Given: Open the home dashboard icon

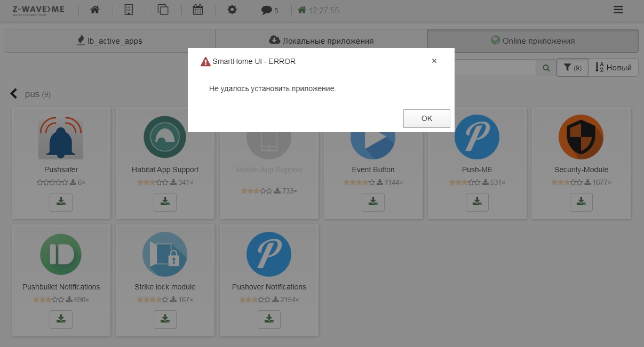Looking at the screenshot, I should (x=94, y=10).
